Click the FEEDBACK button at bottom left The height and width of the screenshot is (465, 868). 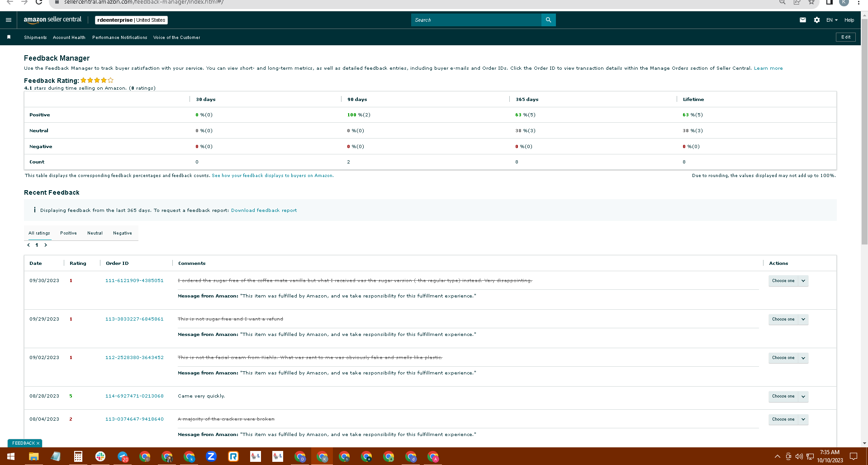click(x=23, y=443)
